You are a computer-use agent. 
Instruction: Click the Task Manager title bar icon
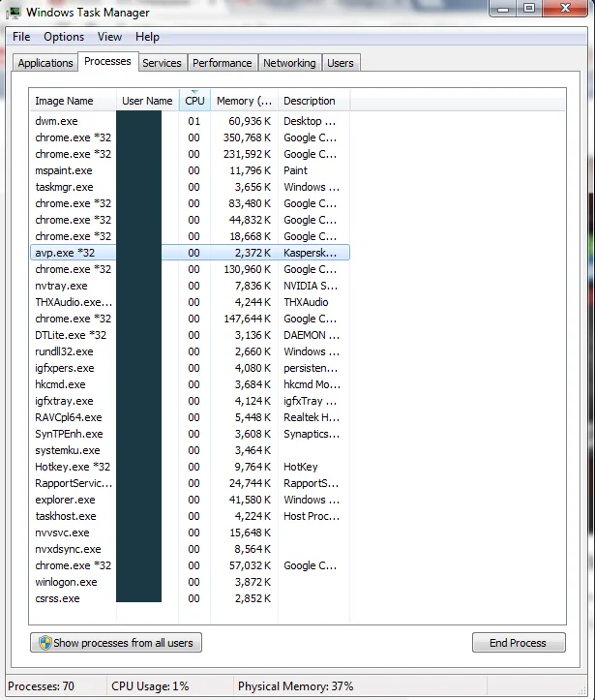click(14, 13)
